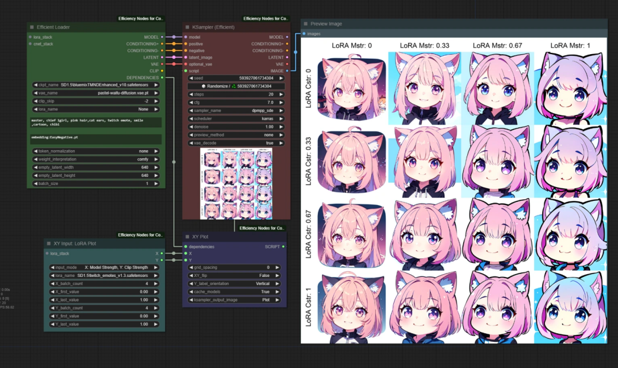Screen dimensions: 618x368
Task: Click the Efficient Loader DEPENDENCIES output socket
Action: (x=162, y=78)
